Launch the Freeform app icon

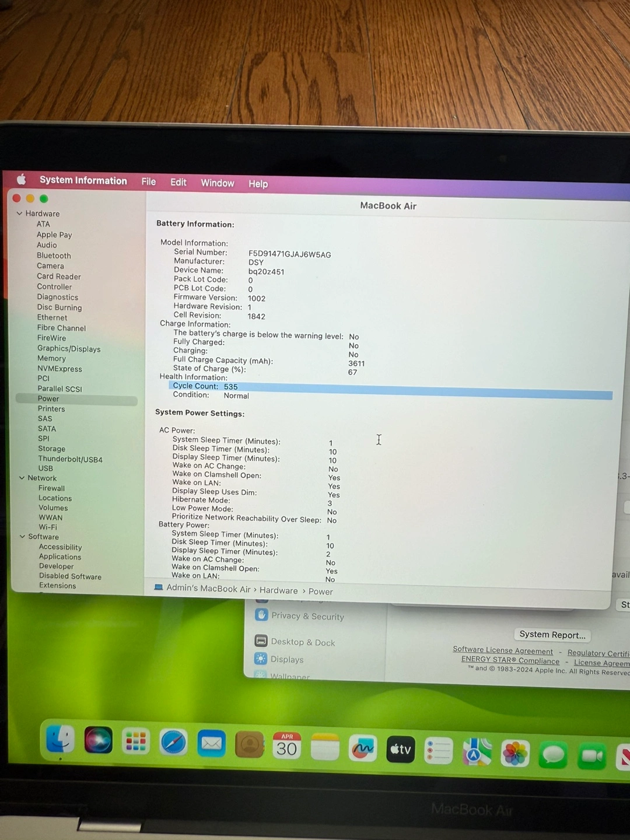[x=363, y=748]
